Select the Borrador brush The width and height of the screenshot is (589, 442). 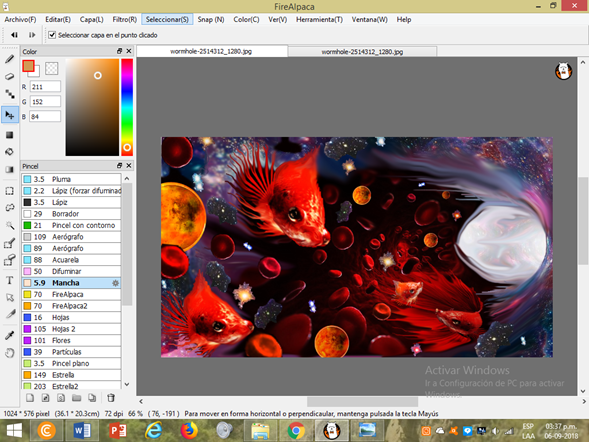pyautogui.click(x=71, y=214)
